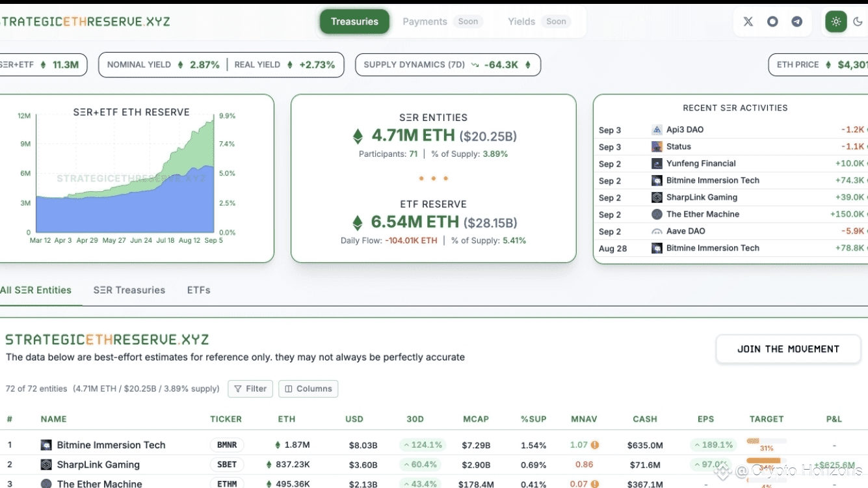Click the Bitmine Immersion Tech table row logo

pos(46,445)
